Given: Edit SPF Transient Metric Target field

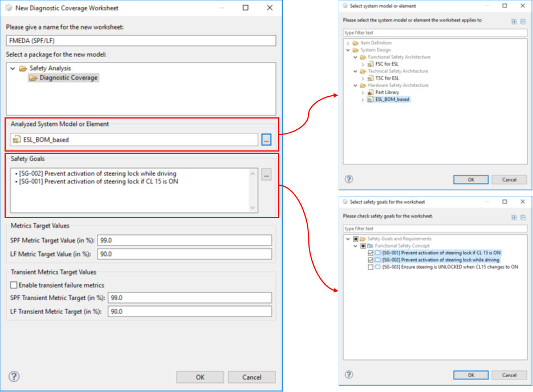Looking at the screenshot, I should (x=190, y=297).
